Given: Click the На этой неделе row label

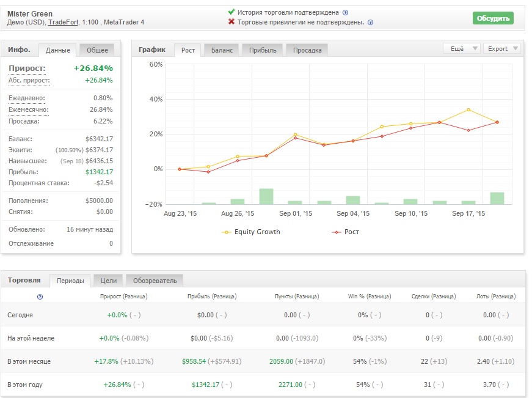Looking at the screenshot, I should (31, 338).
